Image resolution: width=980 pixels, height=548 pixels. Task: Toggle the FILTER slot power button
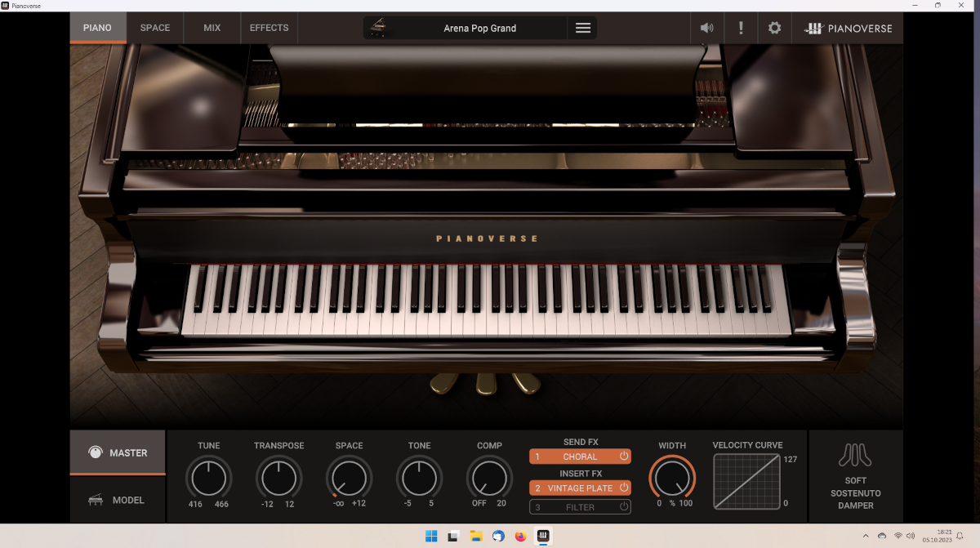(623, 507)
